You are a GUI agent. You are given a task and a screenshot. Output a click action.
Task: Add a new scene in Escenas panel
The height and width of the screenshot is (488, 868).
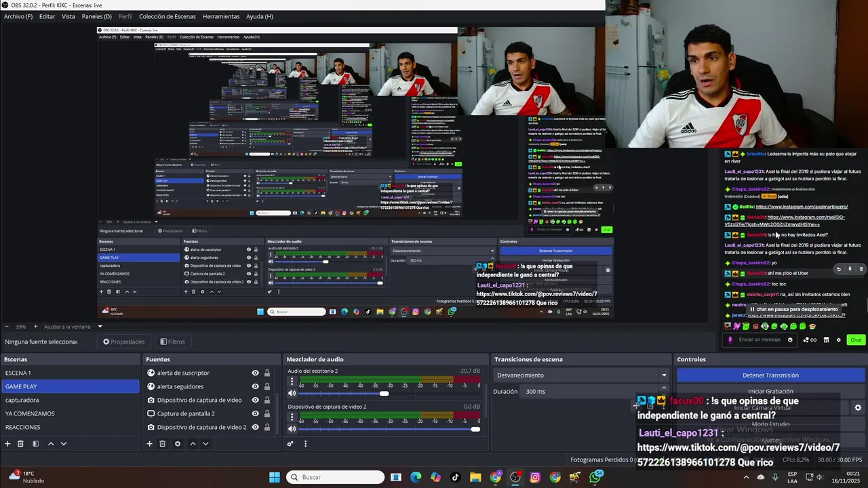(7, 444)
